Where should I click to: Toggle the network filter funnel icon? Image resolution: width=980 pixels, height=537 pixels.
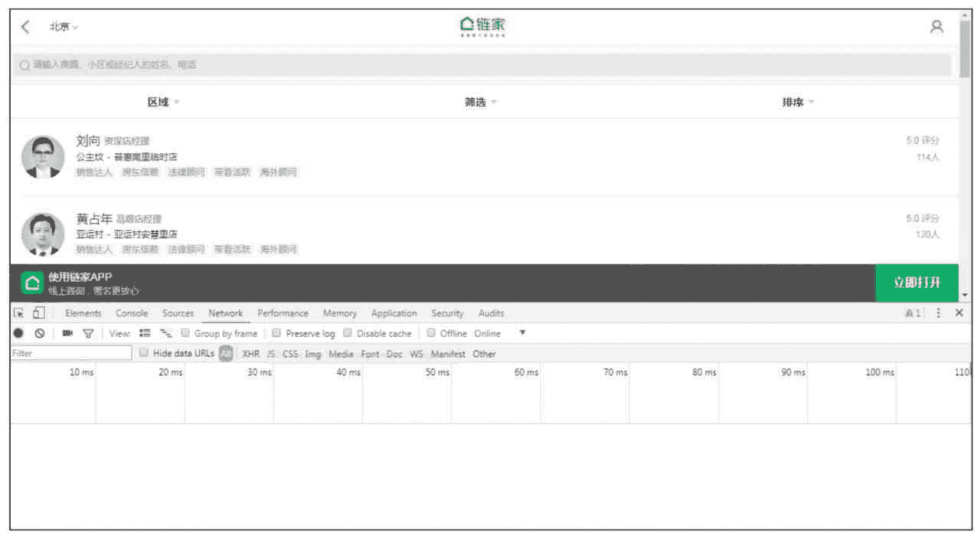point(88,333)
